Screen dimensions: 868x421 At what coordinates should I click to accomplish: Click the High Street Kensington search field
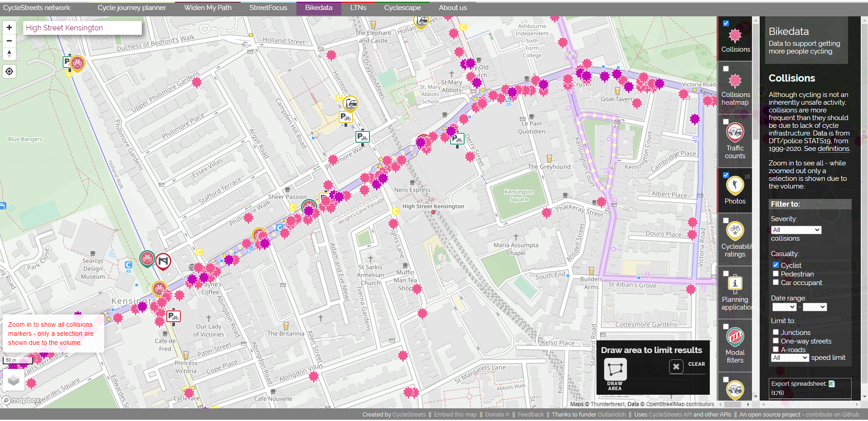tap(82, 28)
